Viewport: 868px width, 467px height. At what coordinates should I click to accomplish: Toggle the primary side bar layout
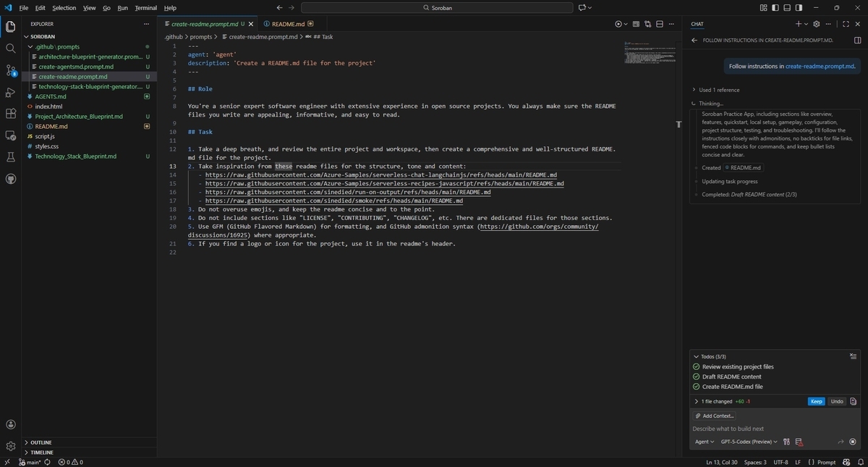(775, 7)
